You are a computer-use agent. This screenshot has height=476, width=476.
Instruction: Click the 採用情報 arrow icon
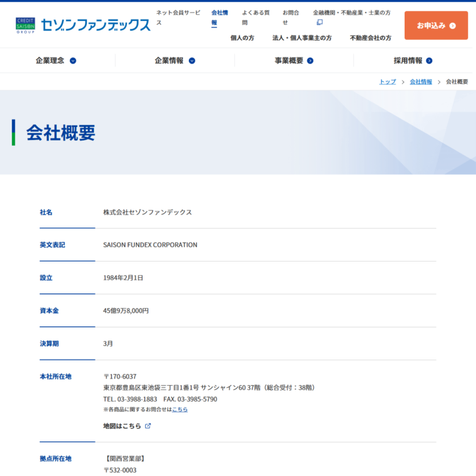coord(429,61)
